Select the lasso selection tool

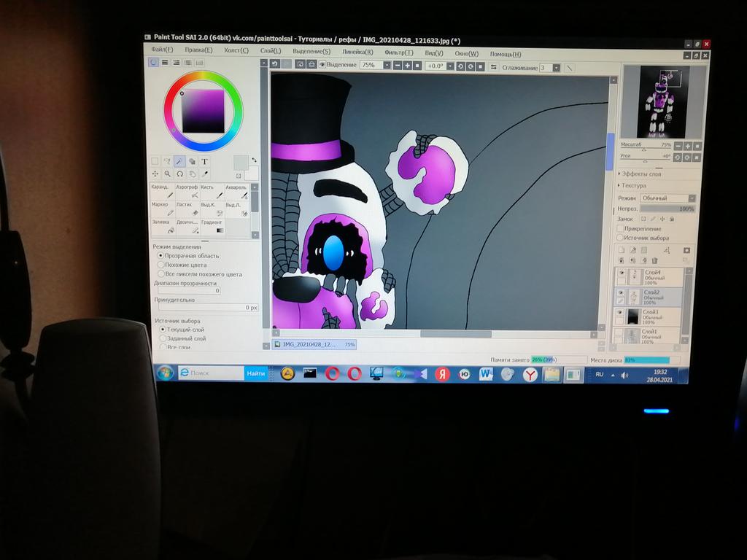click(167, 161)
